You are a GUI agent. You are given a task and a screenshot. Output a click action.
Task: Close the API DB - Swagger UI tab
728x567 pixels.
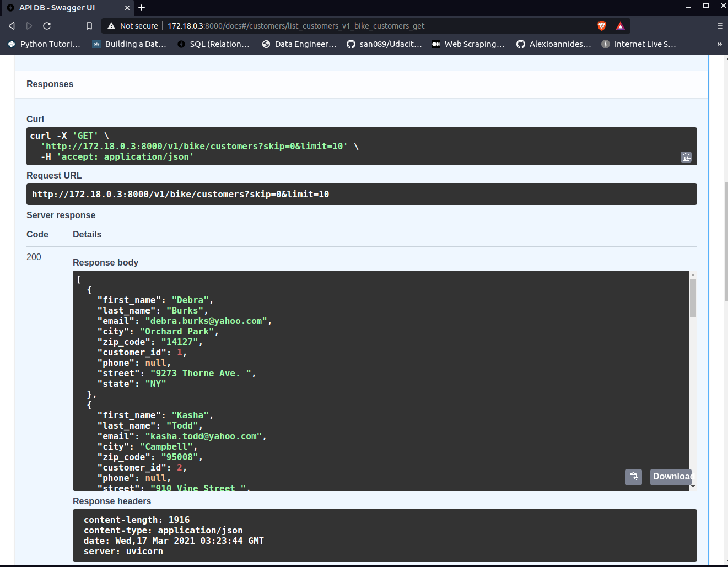[127, 8]
